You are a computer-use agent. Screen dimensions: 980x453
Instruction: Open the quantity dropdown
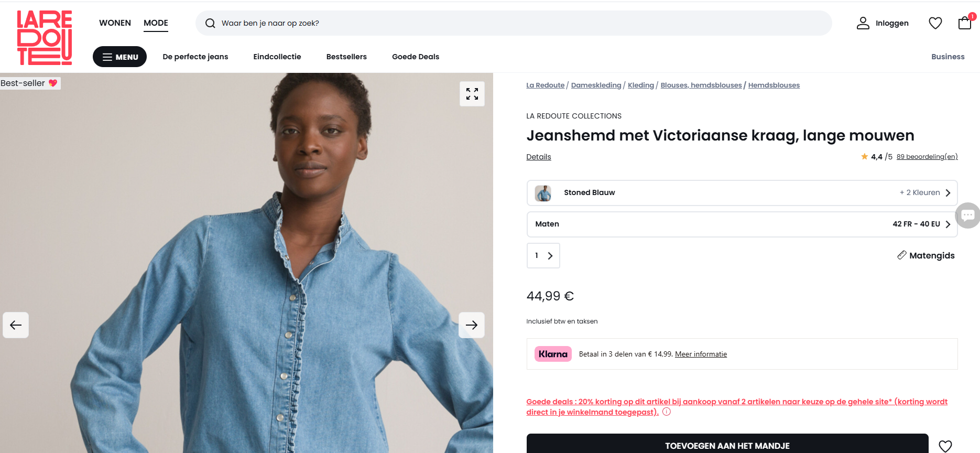(x=543, y=256)
